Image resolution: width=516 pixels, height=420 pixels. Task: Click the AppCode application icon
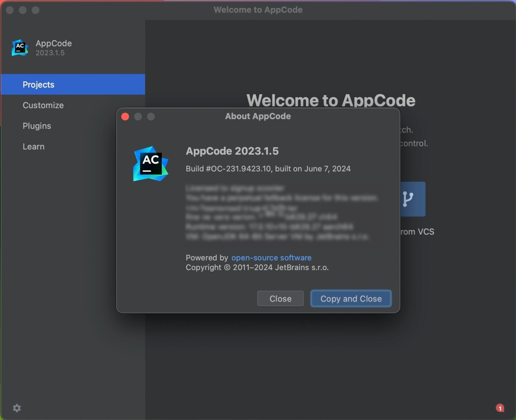coord(19,47)
